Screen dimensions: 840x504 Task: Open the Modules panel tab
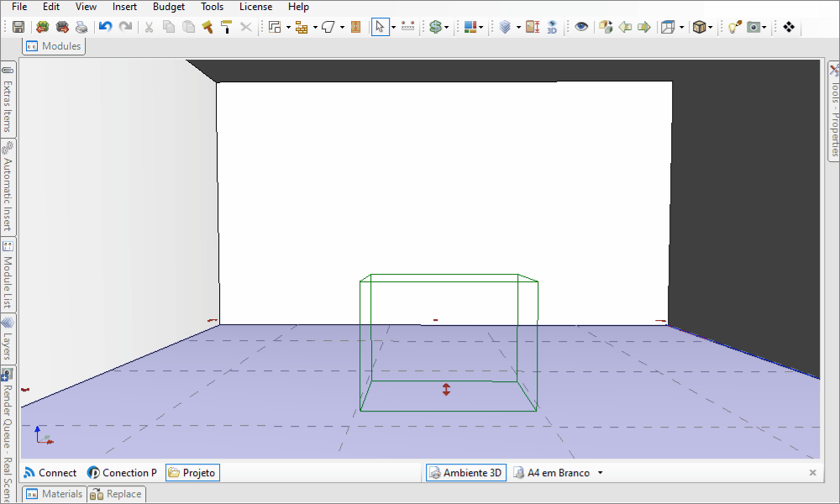click(x=54, y=46)
